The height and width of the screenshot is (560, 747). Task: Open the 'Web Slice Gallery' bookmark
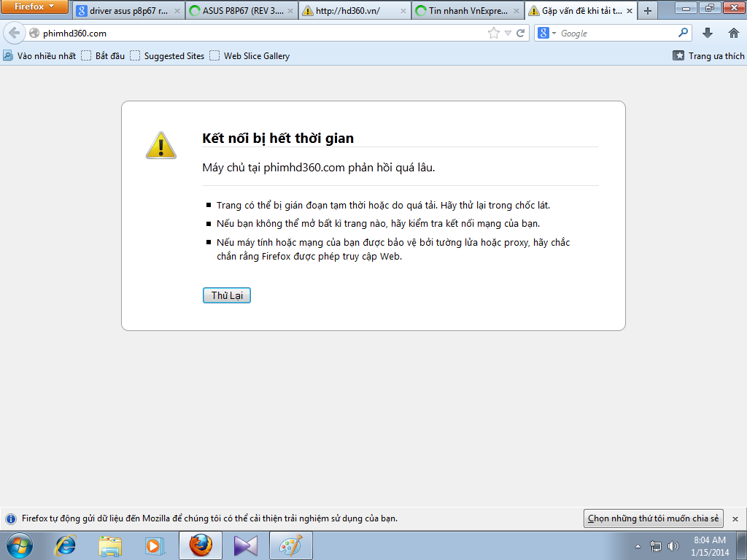click(x=249, y=55)
